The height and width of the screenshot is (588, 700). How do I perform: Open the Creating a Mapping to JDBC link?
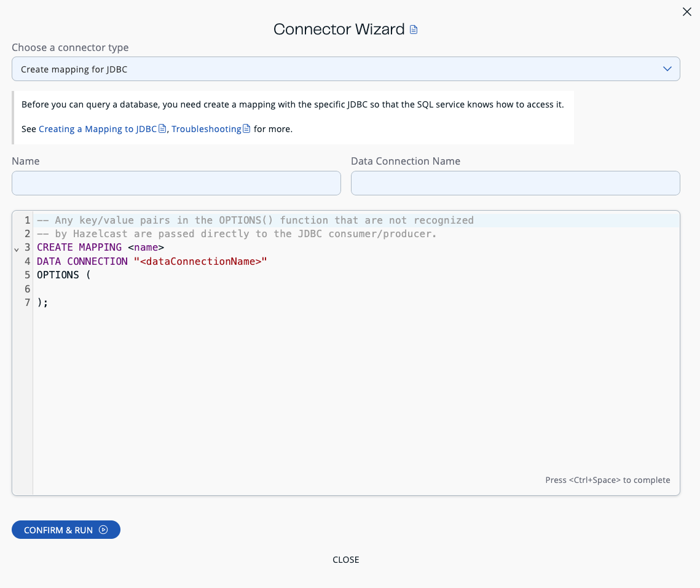96,128
